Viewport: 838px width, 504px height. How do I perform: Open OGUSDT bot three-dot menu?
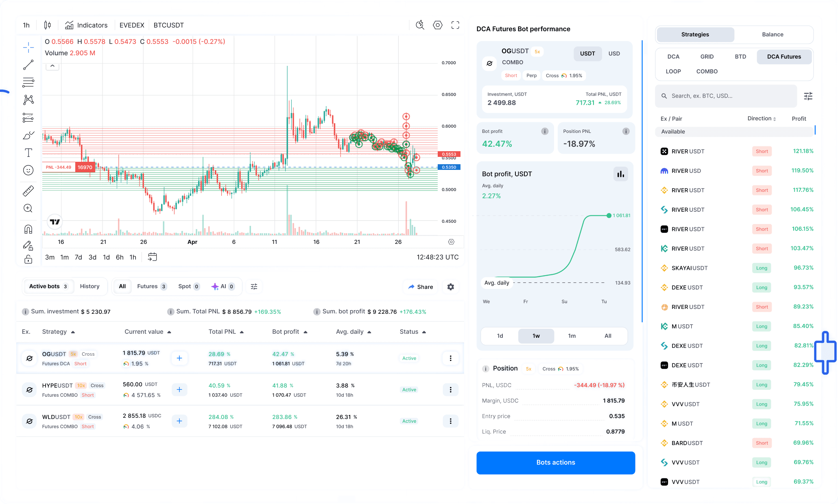pos(451,358)
